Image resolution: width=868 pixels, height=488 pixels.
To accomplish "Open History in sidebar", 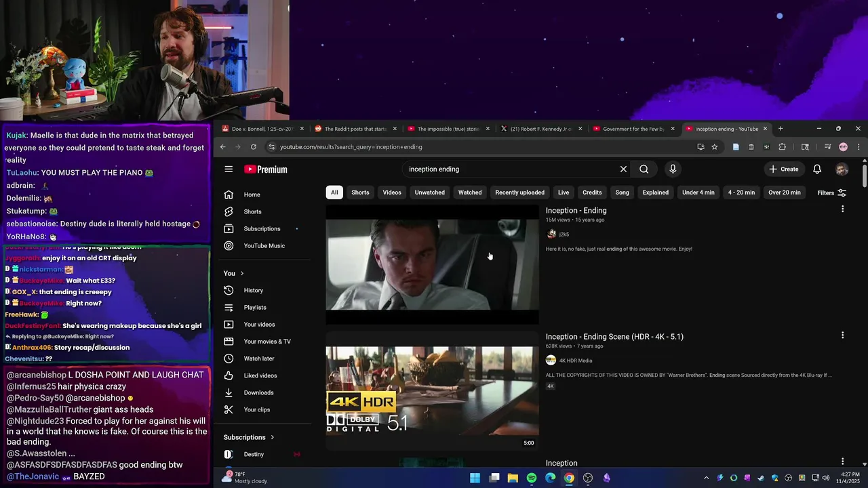I will [263, 290].
